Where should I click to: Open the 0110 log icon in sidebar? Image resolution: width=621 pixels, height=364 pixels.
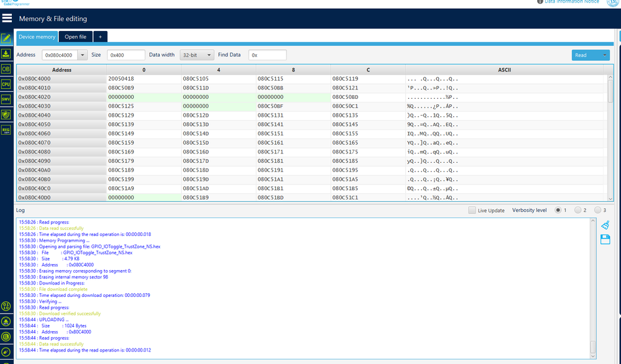click(x=6, y=306)
